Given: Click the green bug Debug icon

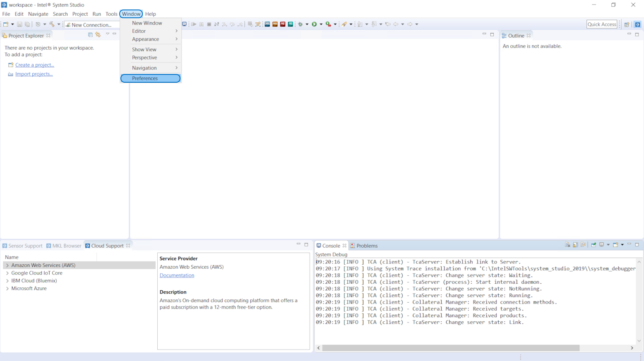Looking at the screenshot, I should coord(300,24).
